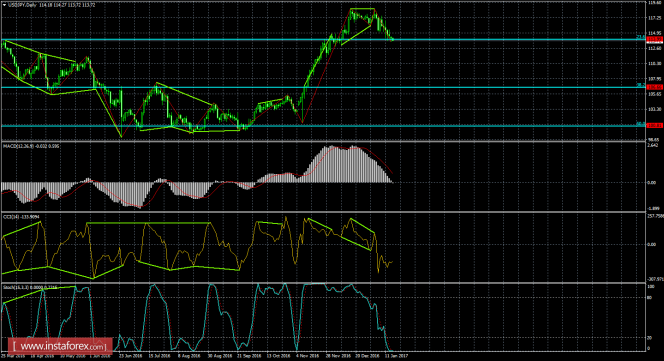Click the 38.2 Fibonacci level label
The height and width of the screenshot is (361, 664).
(x=641, y=85)
